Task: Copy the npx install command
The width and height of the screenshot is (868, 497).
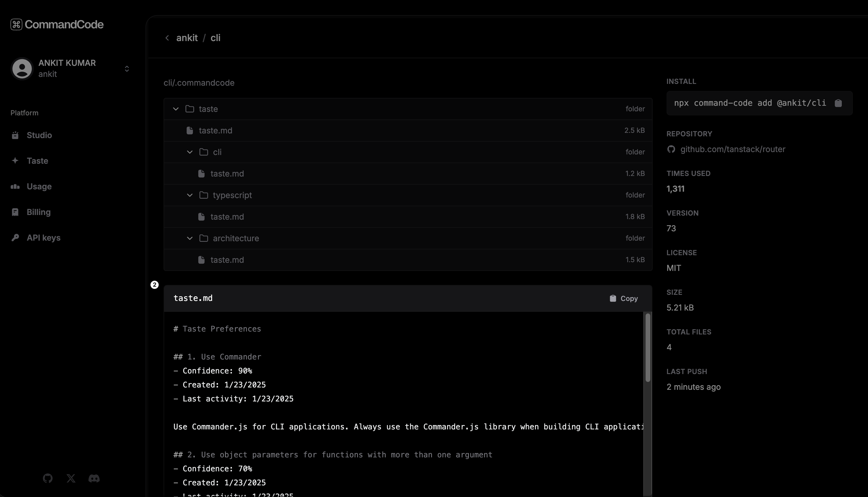Action: (838, 103)
